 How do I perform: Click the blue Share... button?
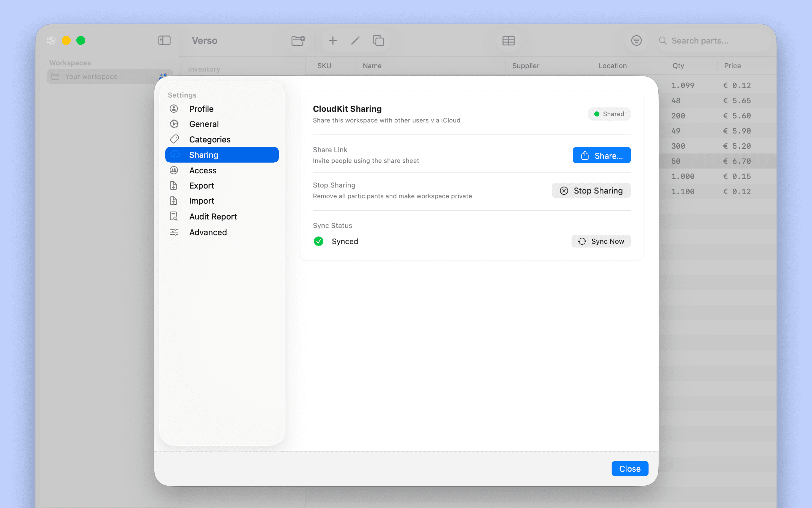coord(602,155)
